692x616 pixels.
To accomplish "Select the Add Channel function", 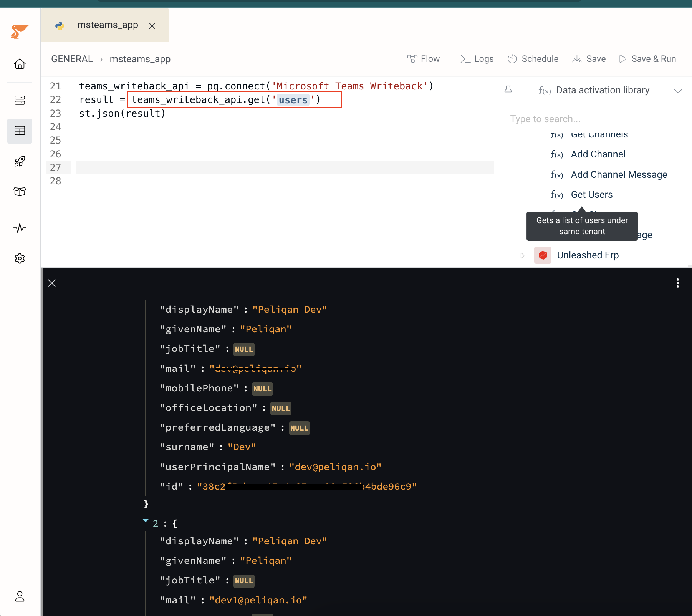I will [598, 154].
